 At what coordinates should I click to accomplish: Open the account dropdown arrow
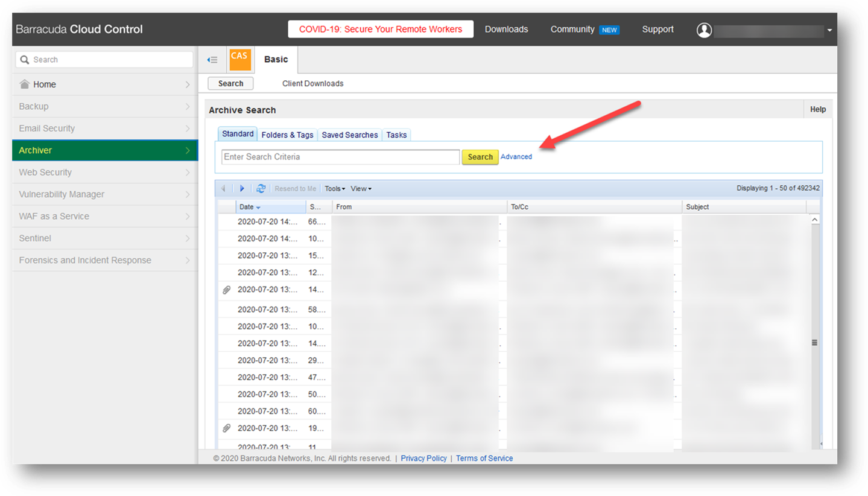pos(830,30)
